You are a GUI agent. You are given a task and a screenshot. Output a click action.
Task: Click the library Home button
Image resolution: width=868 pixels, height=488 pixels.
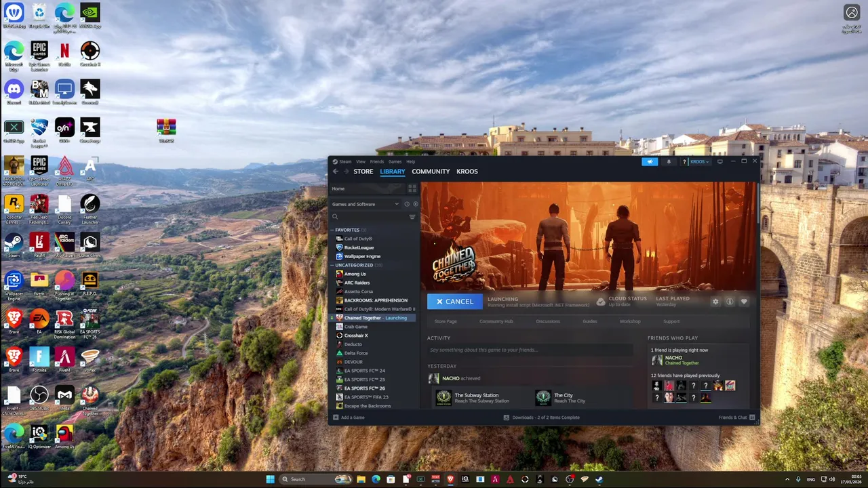(366, 188)
